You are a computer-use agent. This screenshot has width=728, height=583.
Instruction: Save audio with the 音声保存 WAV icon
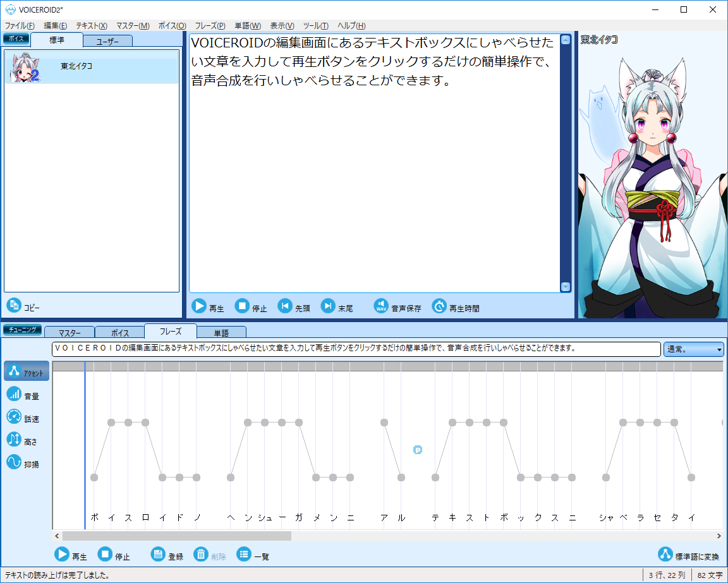(x=381, y=306)
